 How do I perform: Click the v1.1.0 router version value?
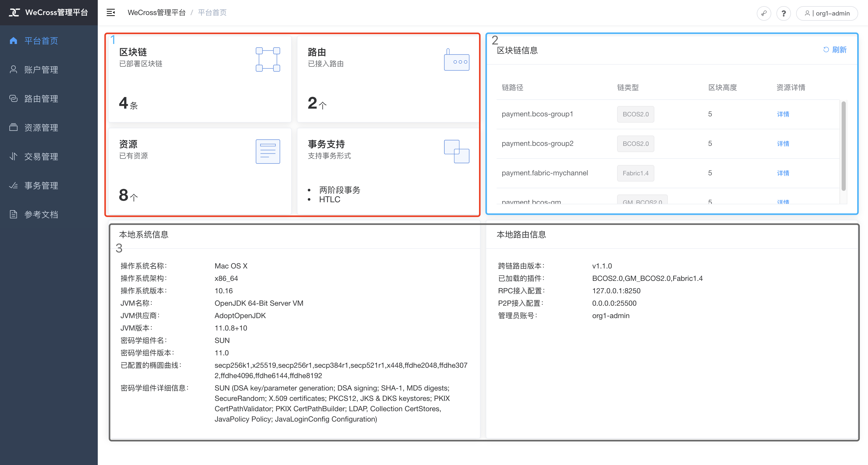[x=602, y=266]
